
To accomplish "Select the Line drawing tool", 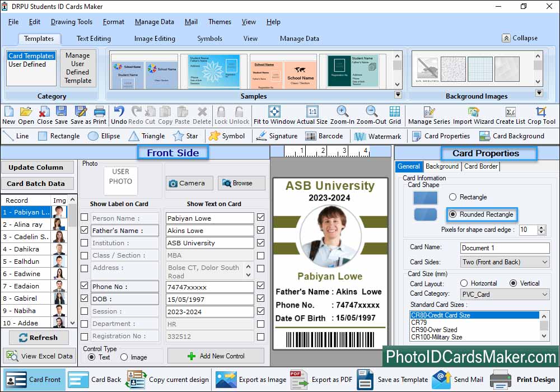I will pos(16,136).
